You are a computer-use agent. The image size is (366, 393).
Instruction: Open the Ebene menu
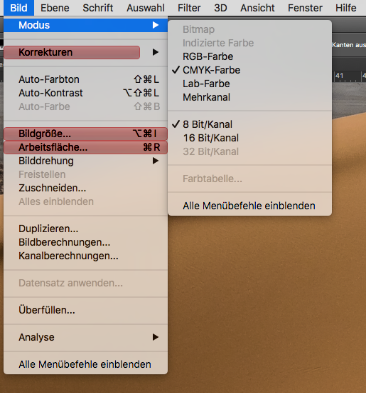pos(55,8)
